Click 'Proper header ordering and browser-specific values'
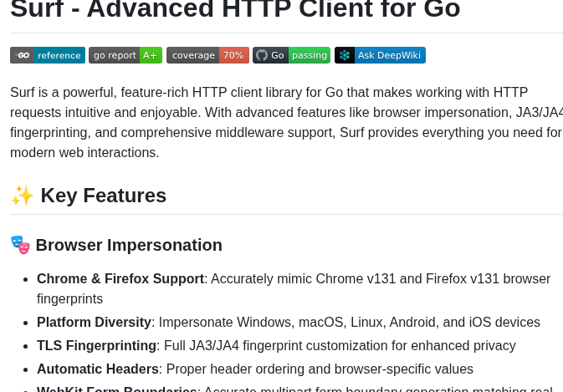This screenshot has width=563, height=392. point(320,369)
